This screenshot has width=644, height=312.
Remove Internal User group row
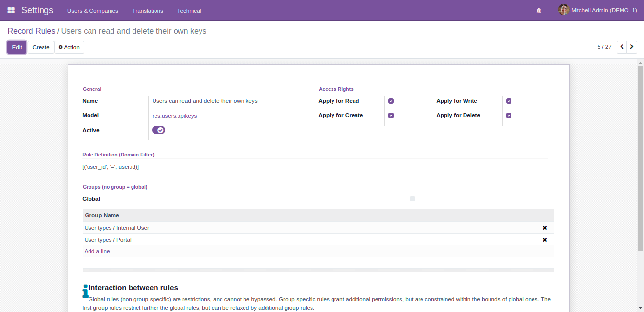pyautogui.click(x=545, y=228)
